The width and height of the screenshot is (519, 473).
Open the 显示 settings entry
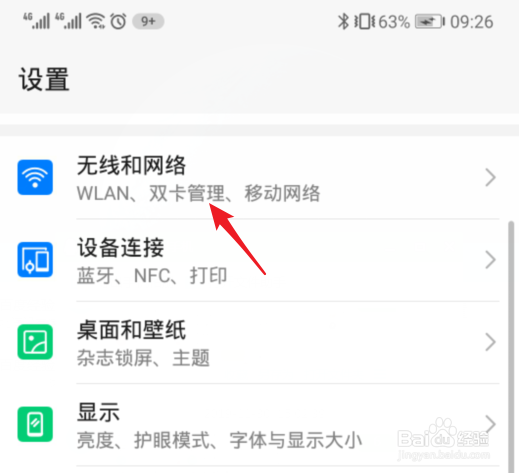259,425
